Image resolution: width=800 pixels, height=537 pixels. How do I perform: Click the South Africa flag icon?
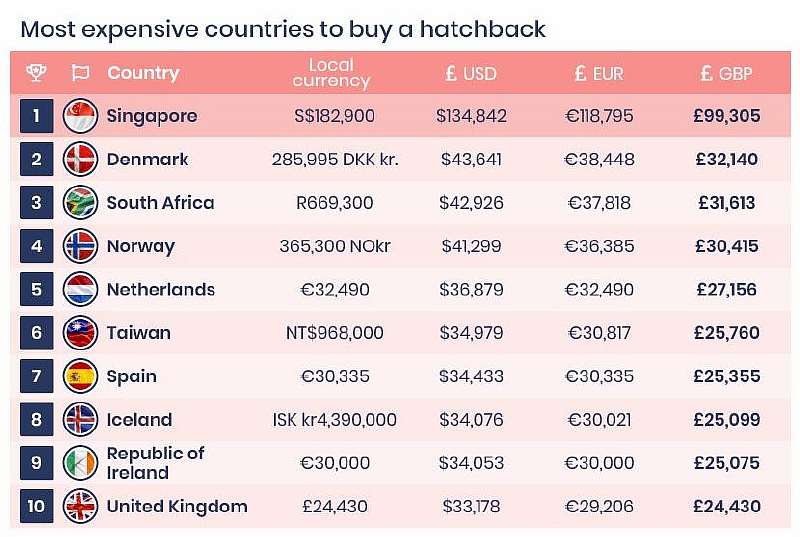click(80, 203)
